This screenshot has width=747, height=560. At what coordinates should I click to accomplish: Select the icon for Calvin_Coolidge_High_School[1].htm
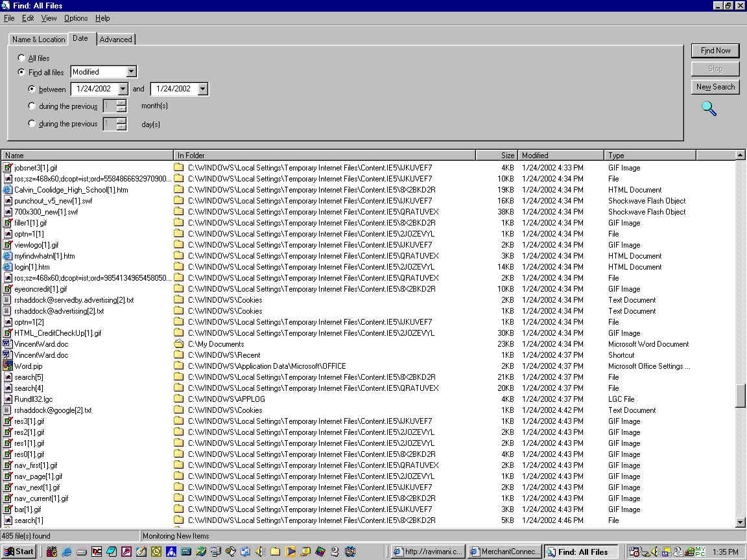point(8,189)
